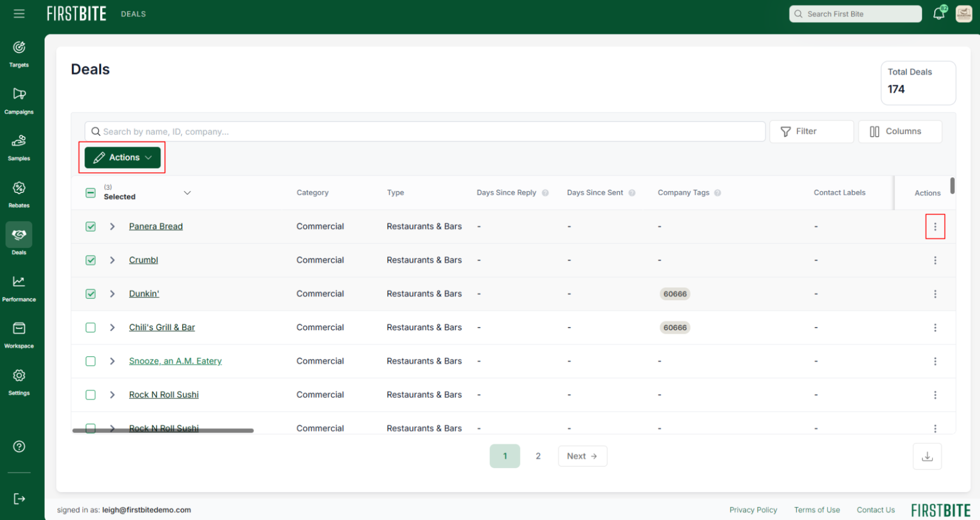The height and width of the screenshot is (520, 980).
Task: Open the Selected column dropdown chevron
Action: [187, 193]
